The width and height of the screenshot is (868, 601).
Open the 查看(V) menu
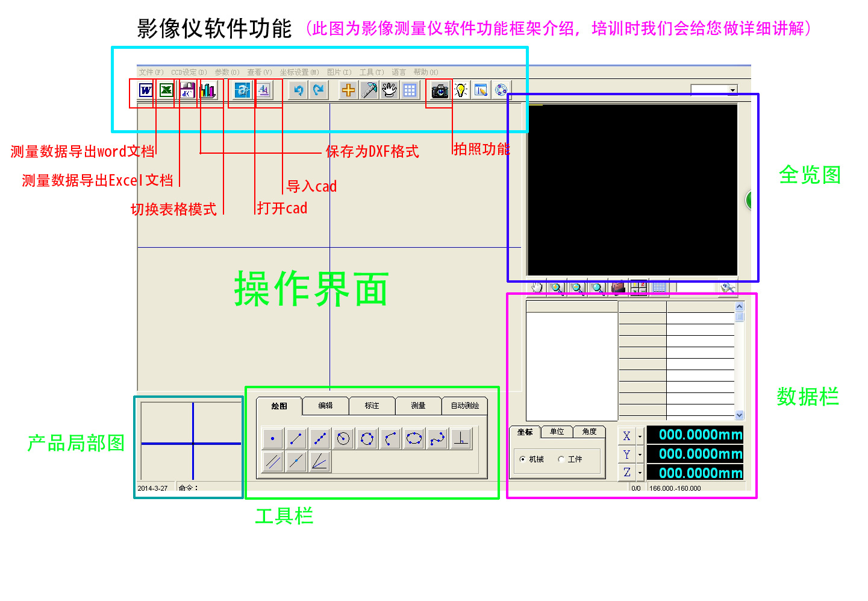click(260, 72)
